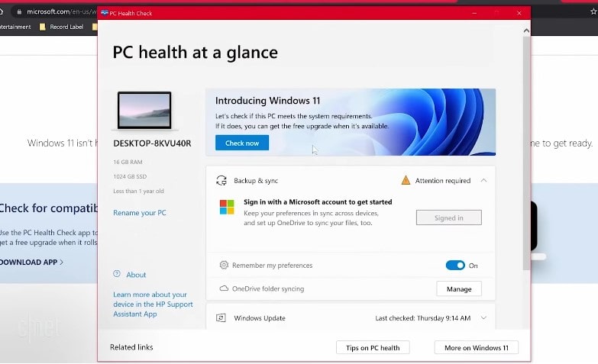
Task: Click the Backup & sync icon
Action: [x=221, y=180]
